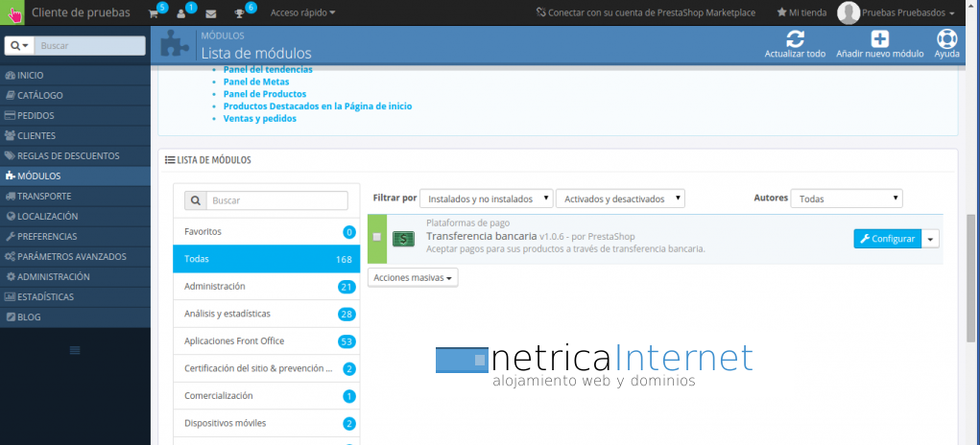Screen dimensions: 980x445
Task: Click the puzzle piece modules icon in header
Action: pos(175,44)
